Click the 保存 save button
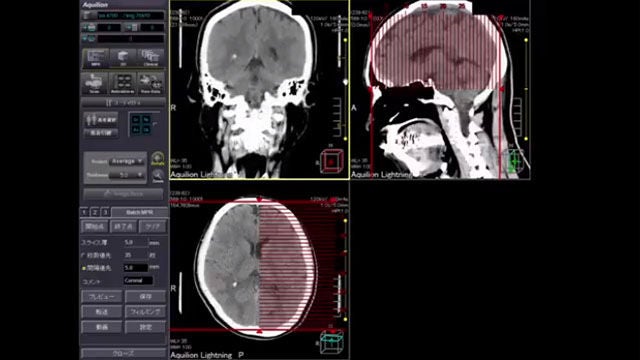 (146, 297)
